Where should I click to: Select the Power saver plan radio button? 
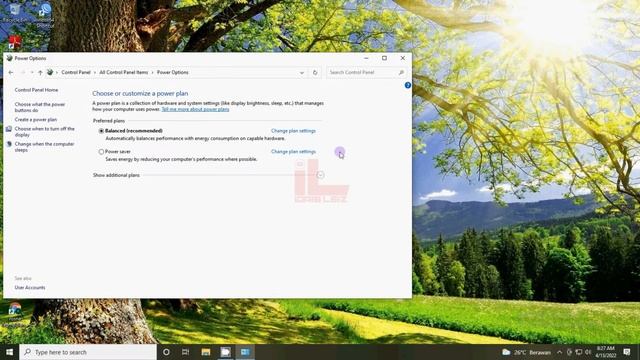(101, 152)
